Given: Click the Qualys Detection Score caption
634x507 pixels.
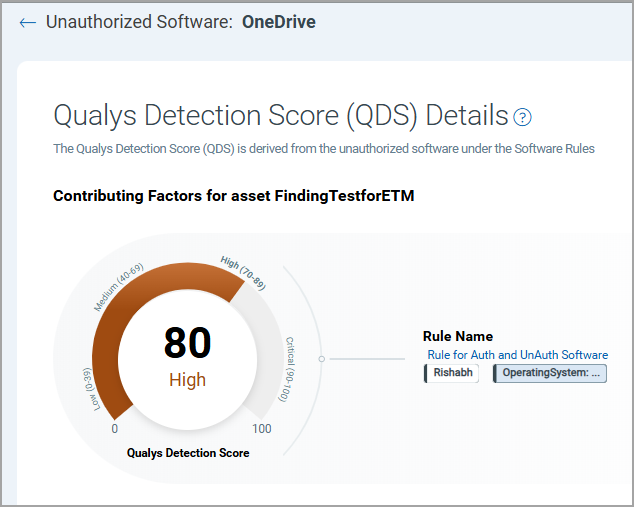Looking at the screenshot, I should pyautogui.click(x=188, y=453).
